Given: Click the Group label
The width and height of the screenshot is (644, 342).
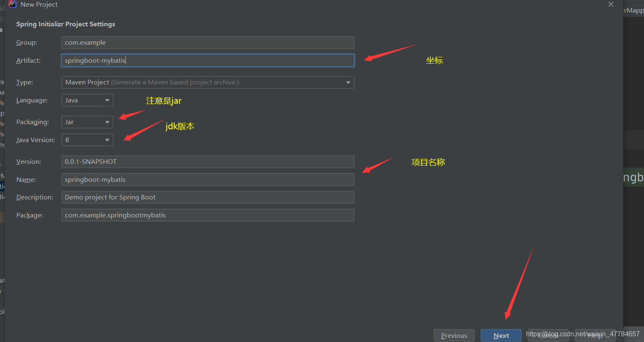Looking at the screenshot, I should [27, 43].
